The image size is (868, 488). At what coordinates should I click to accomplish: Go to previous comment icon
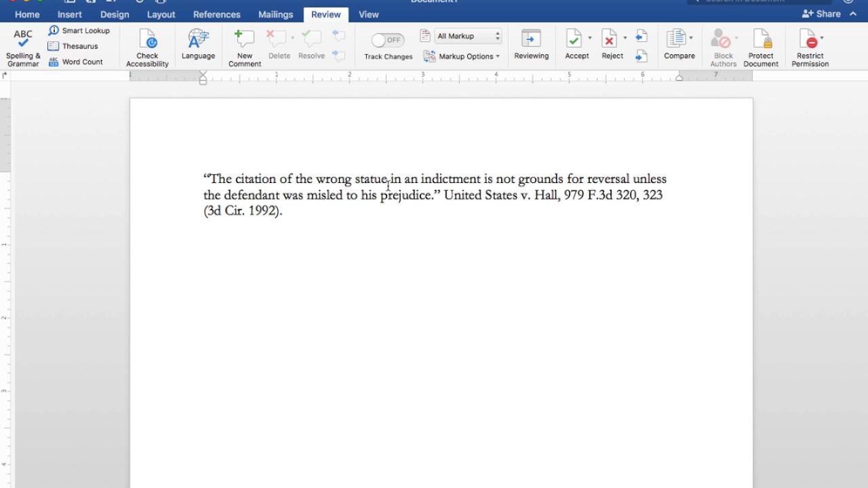click(x=339, y=35)
